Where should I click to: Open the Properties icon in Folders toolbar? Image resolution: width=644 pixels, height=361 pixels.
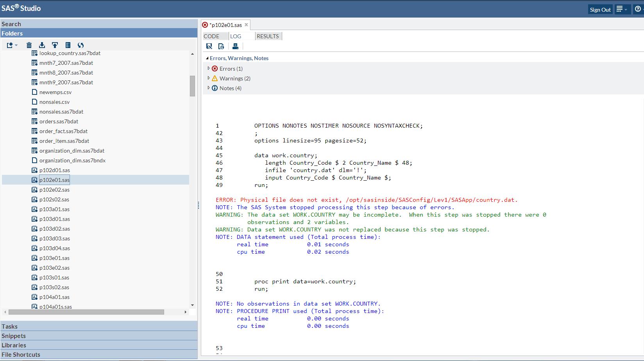(68, 45)
